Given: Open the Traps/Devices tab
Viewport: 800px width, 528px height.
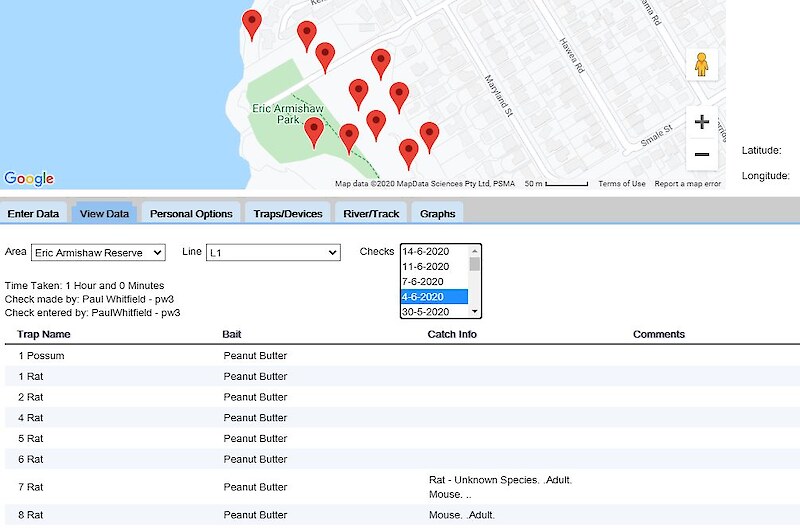Looking at the screenshot, I should [288, 214].
